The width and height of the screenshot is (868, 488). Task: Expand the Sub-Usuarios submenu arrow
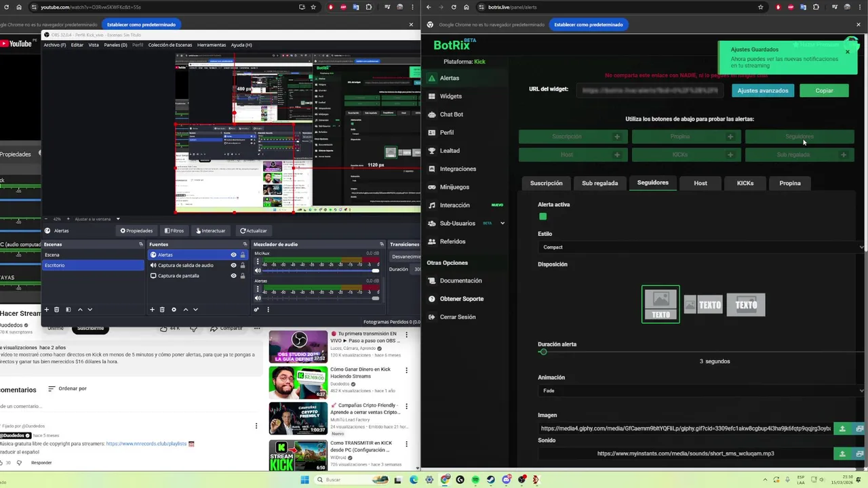coord(502,223)
